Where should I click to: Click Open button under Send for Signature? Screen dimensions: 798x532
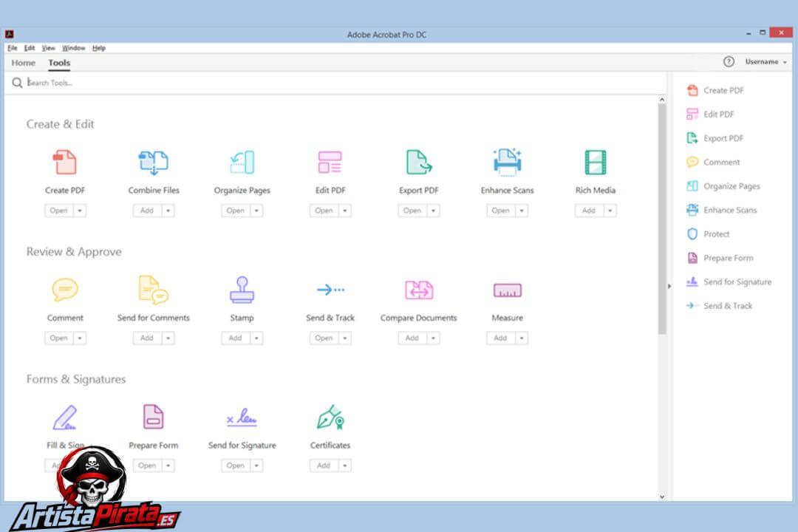[236, 465]
